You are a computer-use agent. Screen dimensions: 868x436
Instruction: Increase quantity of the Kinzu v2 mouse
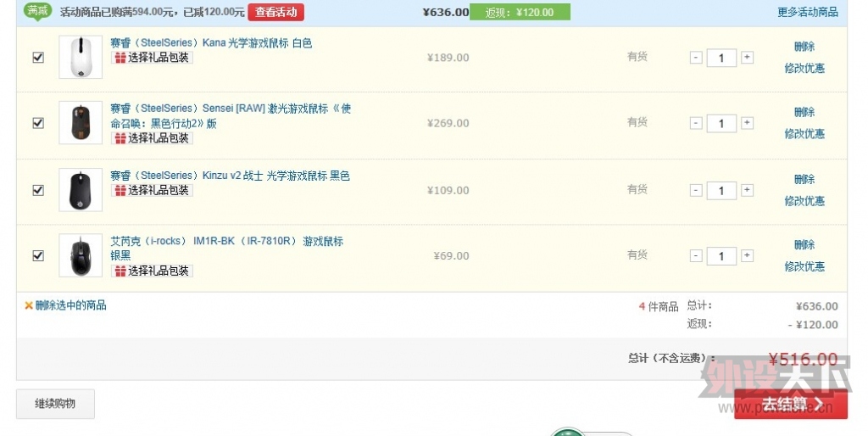[747, 190]
